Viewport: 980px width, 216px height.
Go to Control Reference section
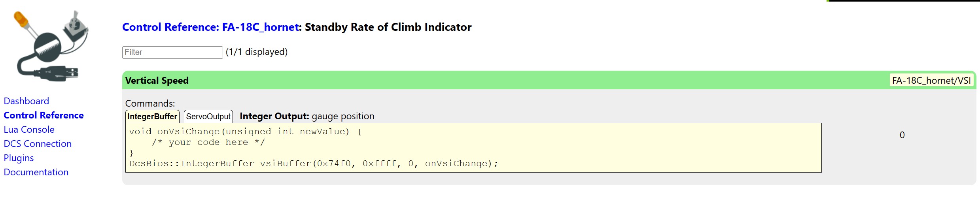click(x=44, y=115)
